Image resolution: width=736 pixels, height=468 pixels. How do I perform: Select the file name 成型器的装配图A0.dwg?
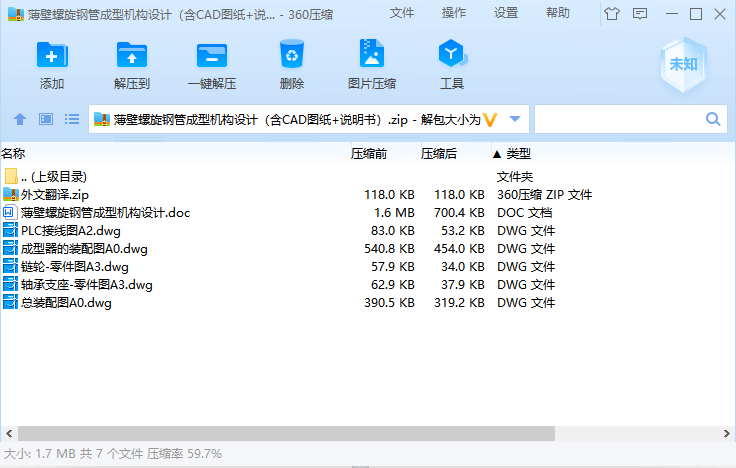pyautogui.click(x=84, y=249)
